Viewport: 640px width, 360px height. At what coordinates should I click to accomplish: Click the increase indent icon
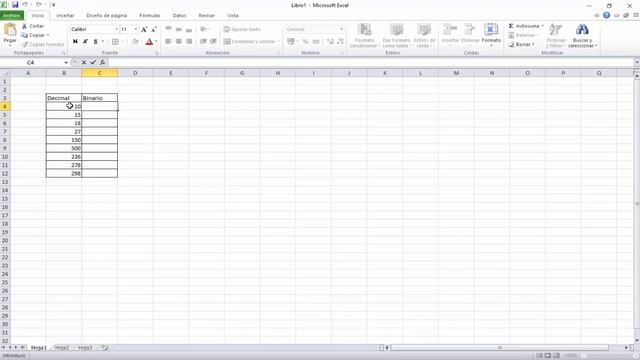(x=213, y=42)
